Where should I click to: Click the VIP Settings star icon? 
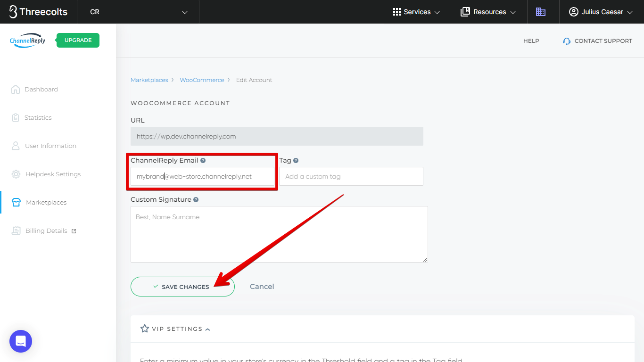pos(145,329)
